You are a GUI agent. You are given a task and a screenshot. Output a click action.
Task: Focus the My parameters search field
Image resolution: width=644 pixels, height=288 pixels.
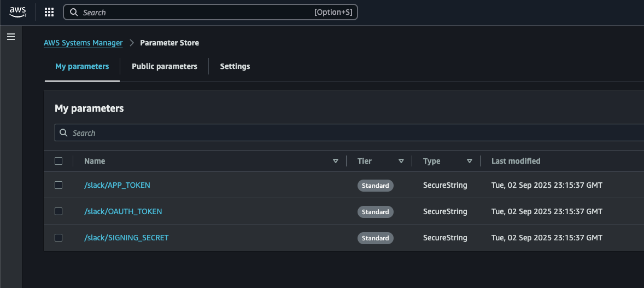(349, 133)
